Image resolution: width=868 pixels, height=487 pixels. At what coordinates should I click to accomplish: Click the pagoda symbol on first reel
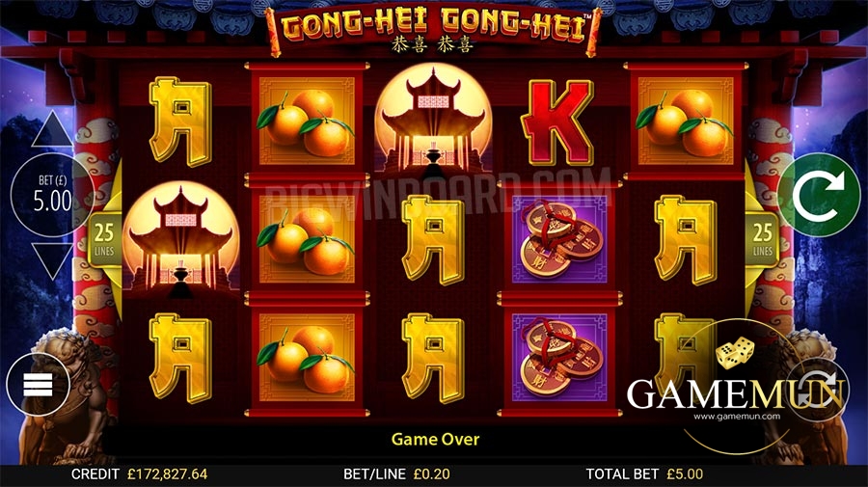point(180,238)
